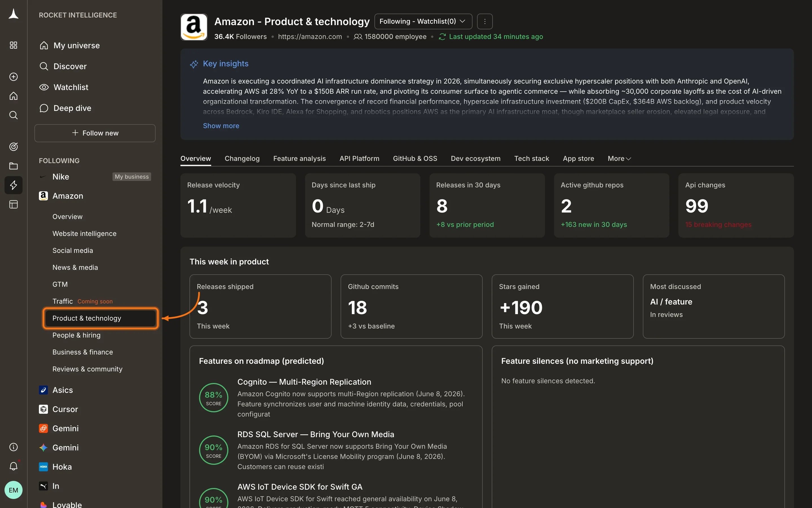The width and height of the screenshot is (812, 508).
Task: Click Amazon logo icon in Following list
Action: tap(43, 196)
